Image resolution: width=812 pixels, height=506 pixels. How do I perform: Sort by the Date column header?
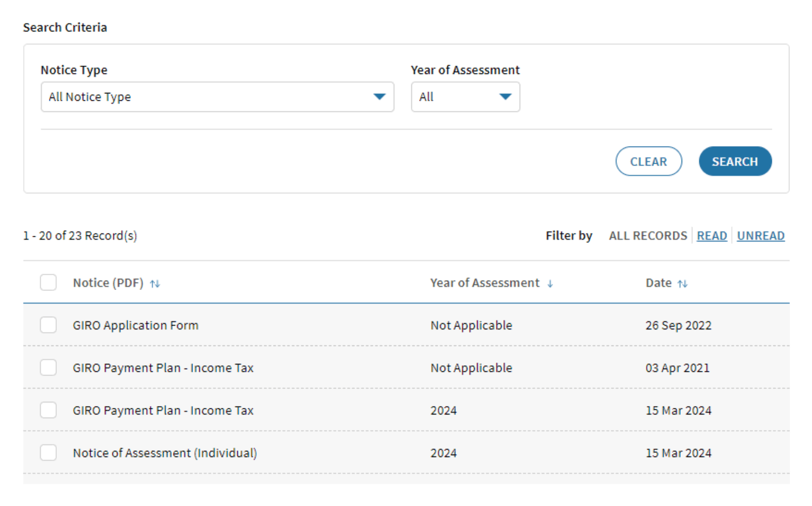pos(658,283)
